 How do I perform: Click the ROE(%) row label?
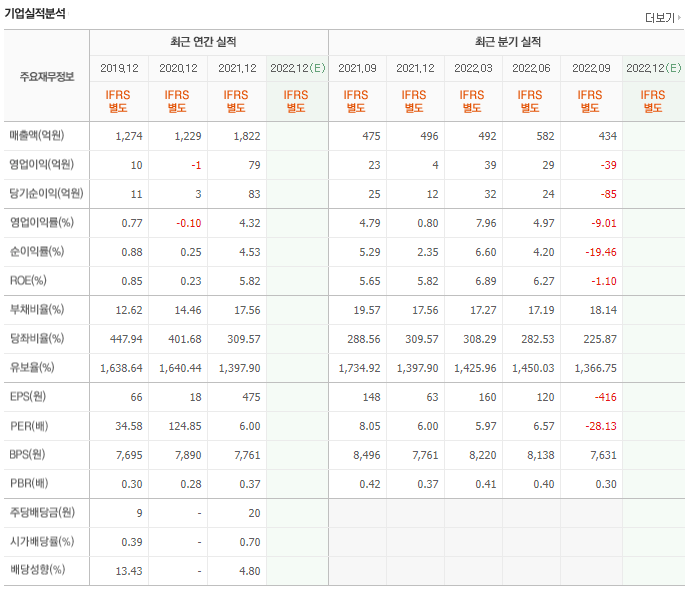(28, 281)
